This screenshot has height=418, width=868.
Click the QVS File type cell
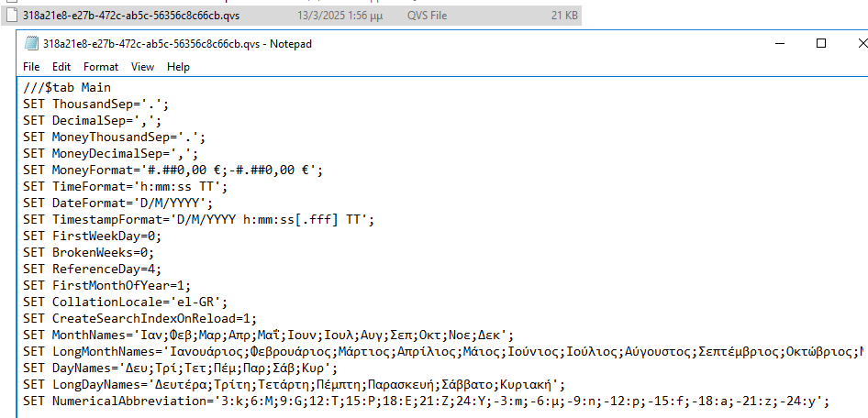click(x=427, y=16)
